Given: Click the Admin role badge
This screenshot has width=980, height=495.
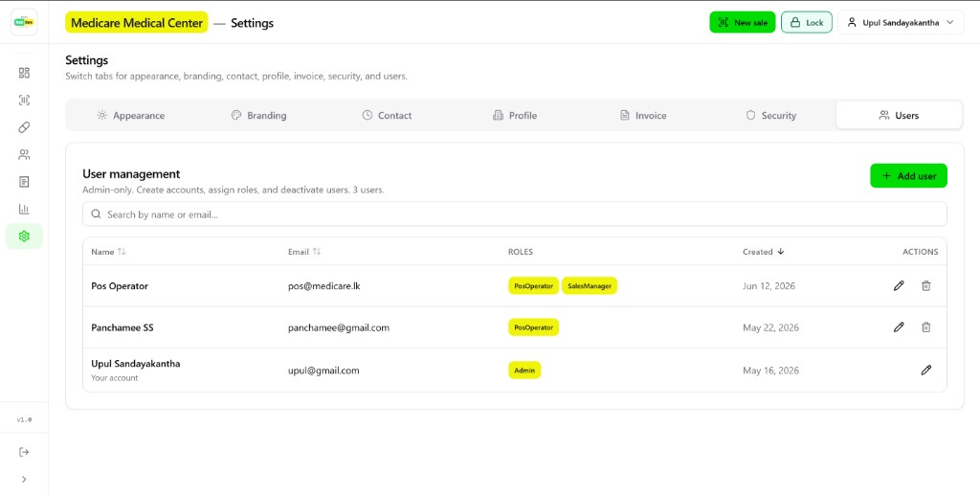Looking at the screenshot, I should pyautogui.click(x=524, y=370).
